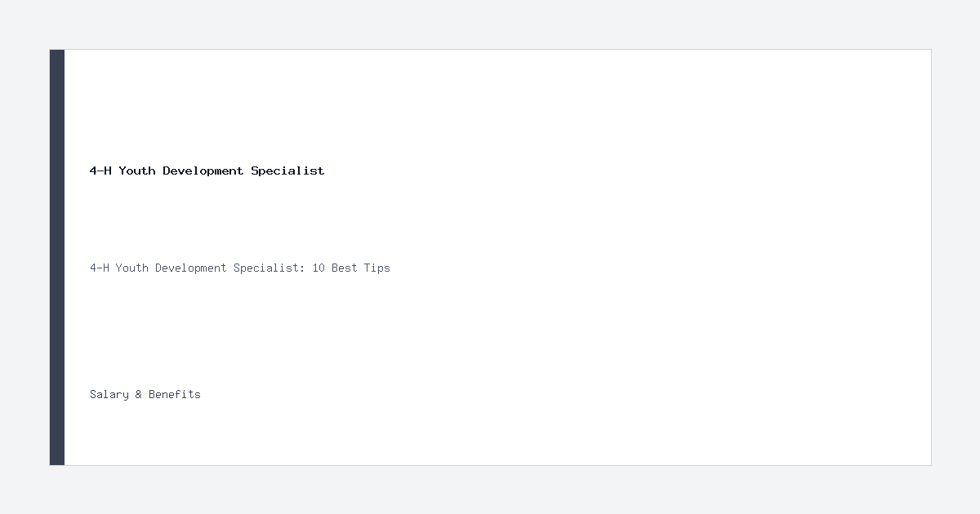Click '4-H' in the bold heading
980x514 pixels.
pos(100,171)
